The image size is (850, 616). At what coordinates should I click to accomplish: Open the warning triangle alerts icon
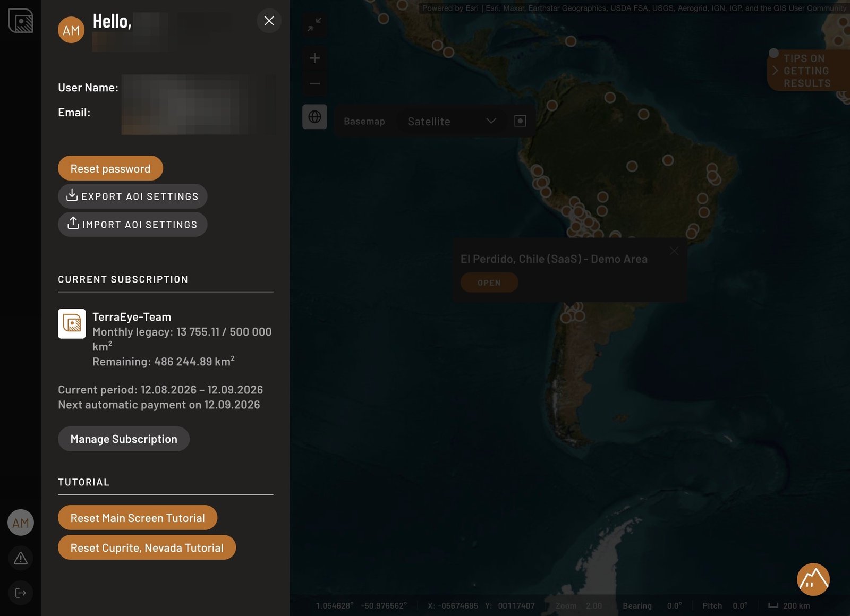click(x=21, y=558)
